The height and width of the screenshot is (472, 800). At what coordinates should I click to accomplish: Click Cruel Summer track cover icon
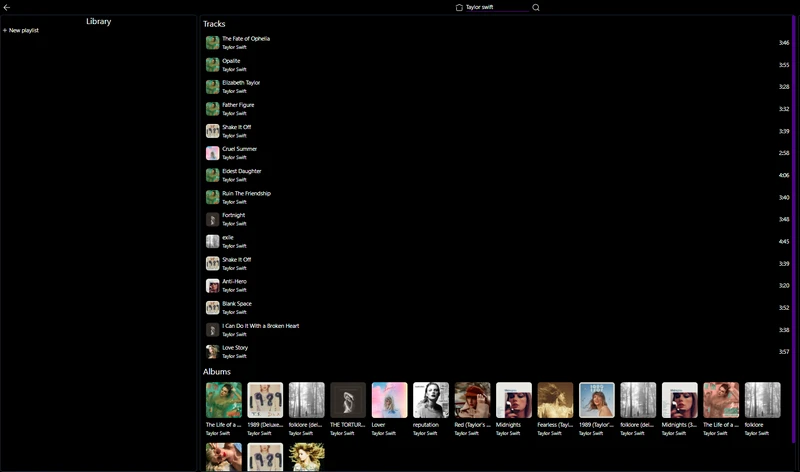point(212,153)
